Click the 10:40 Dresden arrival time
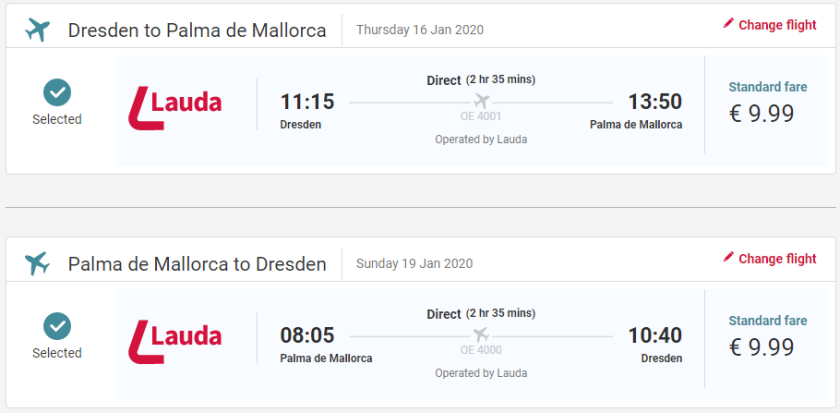The height and width of the screenshot is (413, 840). [654, 336]
